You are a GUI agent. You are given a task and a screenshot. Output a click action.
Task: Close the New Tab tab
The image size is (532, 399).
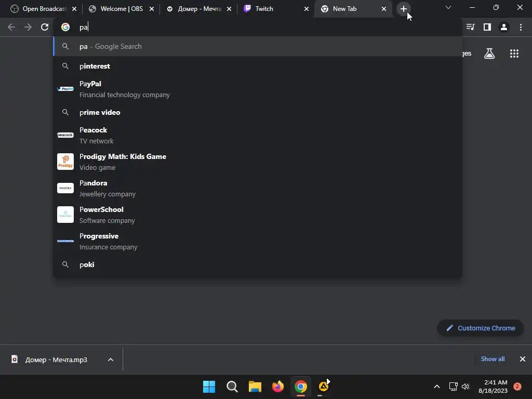384,9
